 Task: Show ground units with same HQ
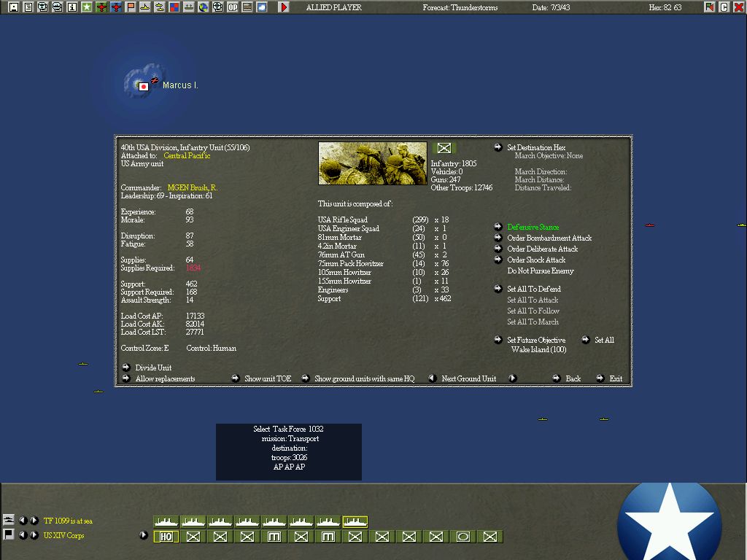click(x=365, y=378)
